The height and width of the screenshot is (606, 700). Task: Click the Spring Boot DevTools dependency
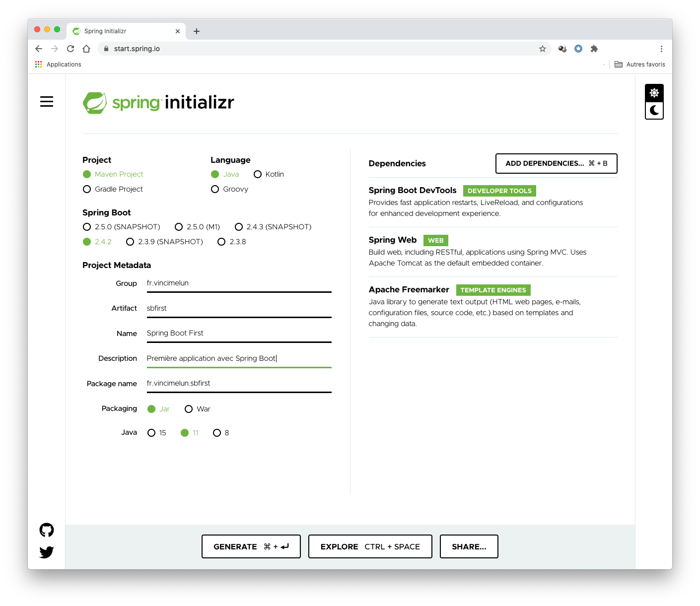coord(493,202)
